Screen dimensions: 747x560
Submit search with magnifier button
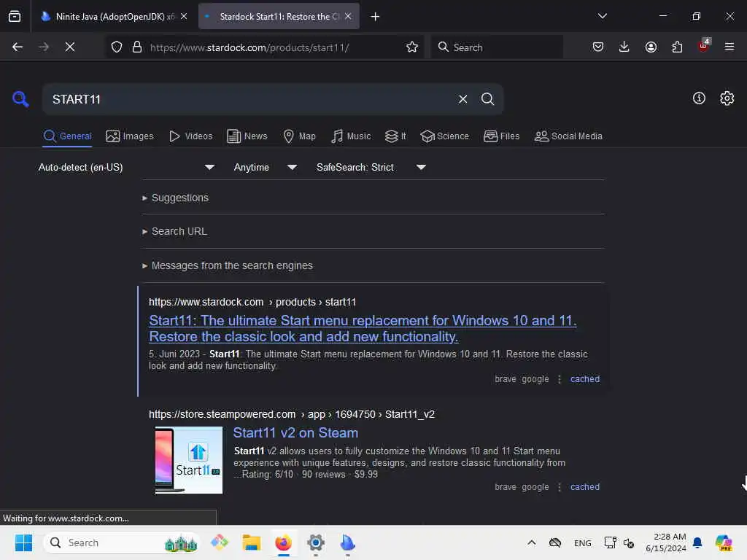[x=487, y=99]
